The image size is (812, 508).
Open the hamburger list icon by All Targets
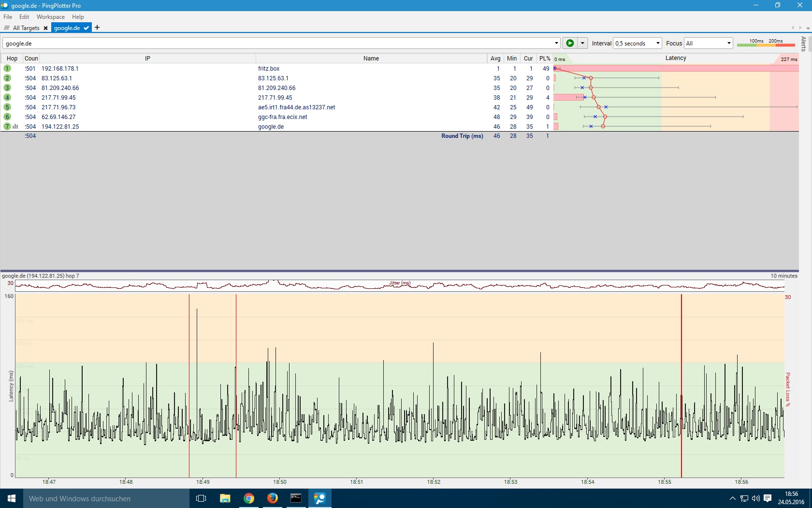[x=7, y=28]
